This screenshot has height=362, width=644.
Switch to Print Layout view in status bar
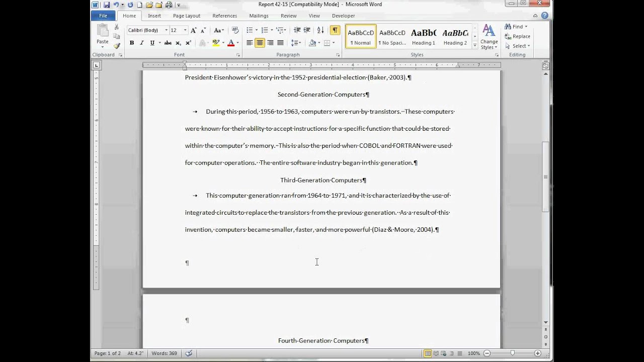point(428,353)
